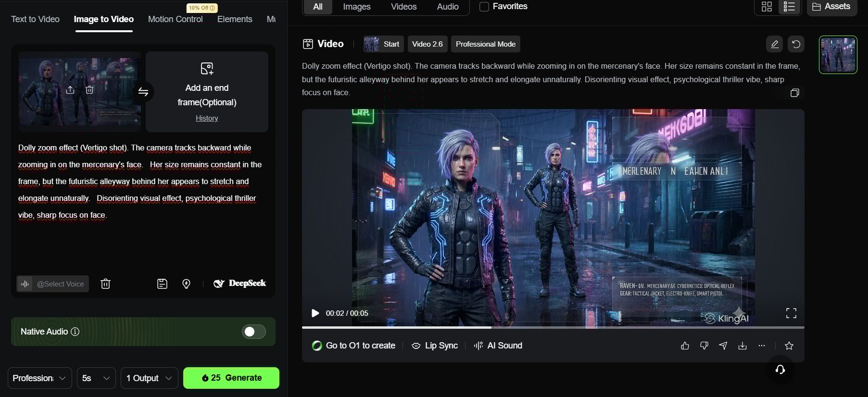Save the prompt as a preset

tap(163, 284)
